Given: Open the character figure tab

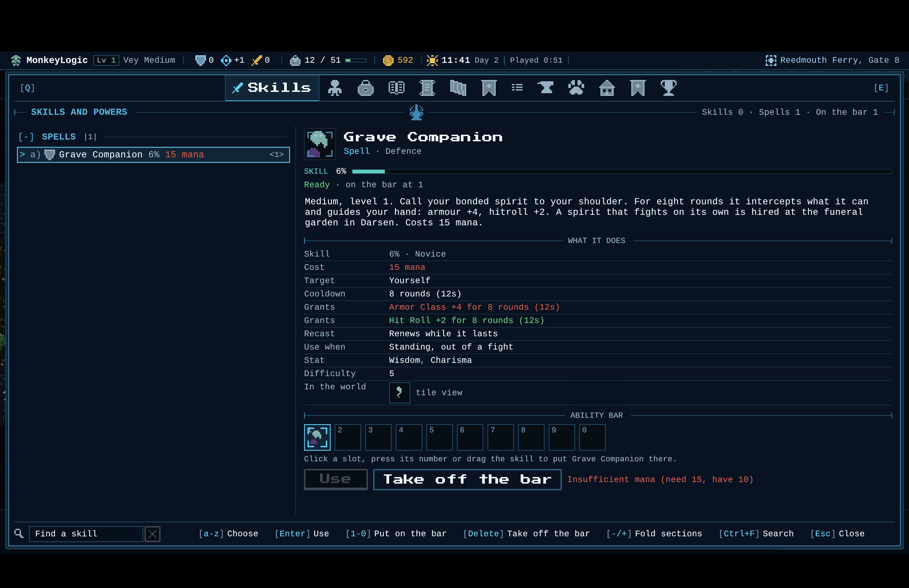Looking at the screenshot, I should pos(335,88).
